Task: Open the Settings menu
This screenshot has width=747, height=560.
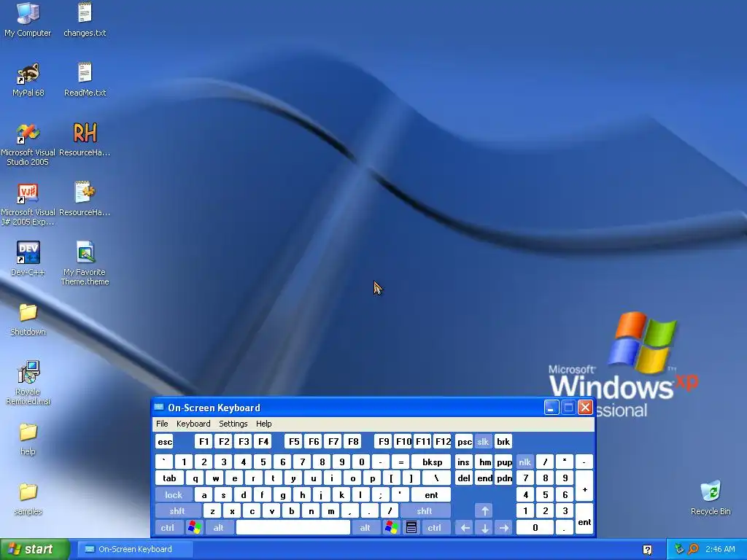Action: click(233, 424)
